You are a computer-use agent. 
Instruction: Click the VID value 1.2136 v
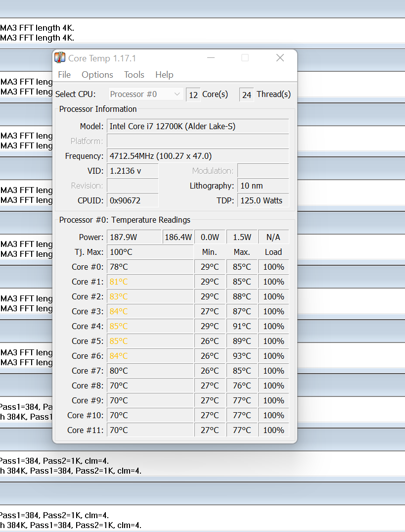[x=133, y=171]
